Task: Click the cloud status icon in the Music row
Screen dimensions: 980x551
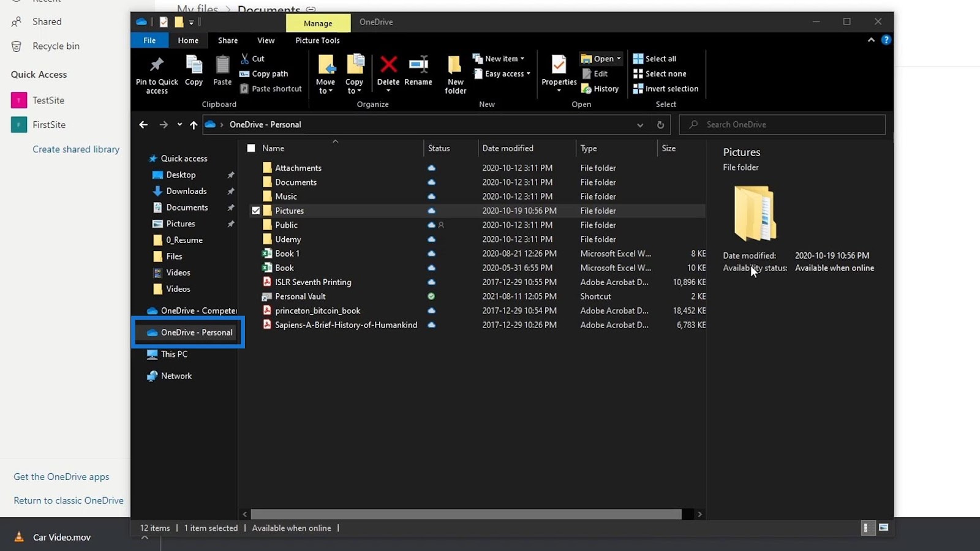Action: click(431, 197)
